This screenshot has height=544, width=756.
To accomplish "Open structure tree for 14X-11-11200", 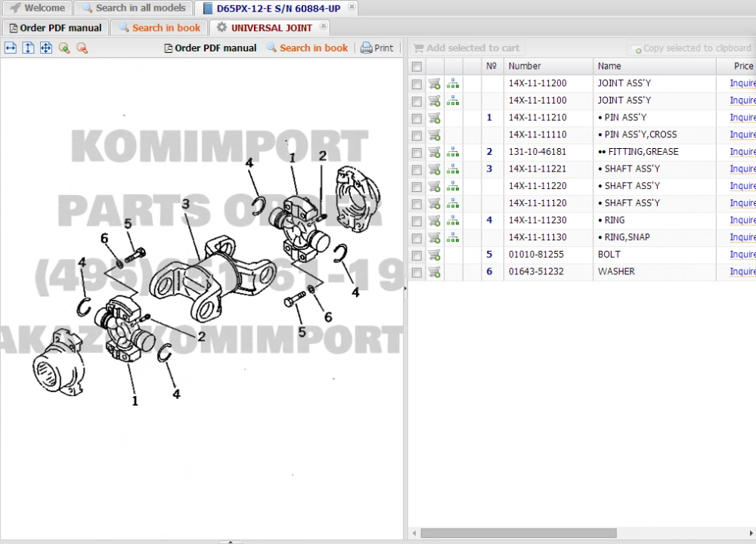I will coord(453,83).
